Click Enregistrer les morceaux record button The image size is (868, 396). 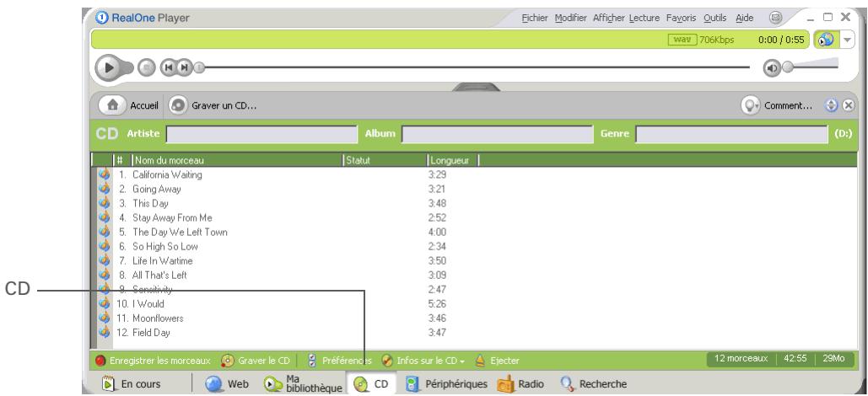point(153,361)
